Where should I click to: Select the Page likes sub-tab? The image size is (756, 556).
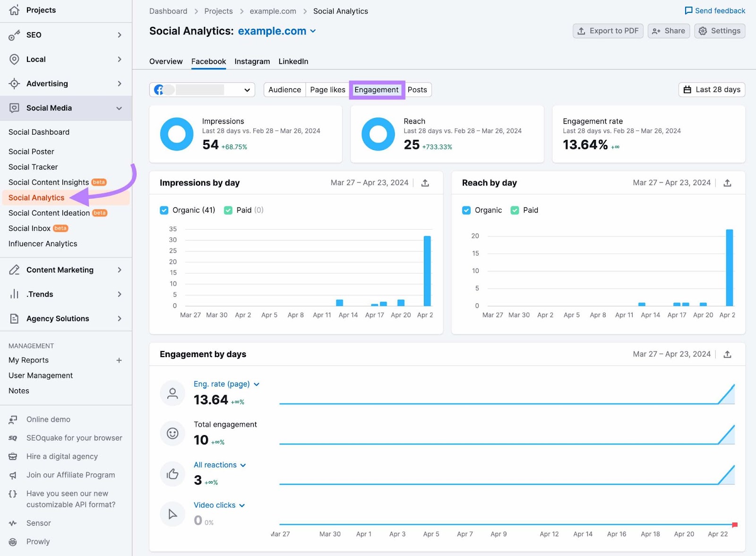click(327, 90)
